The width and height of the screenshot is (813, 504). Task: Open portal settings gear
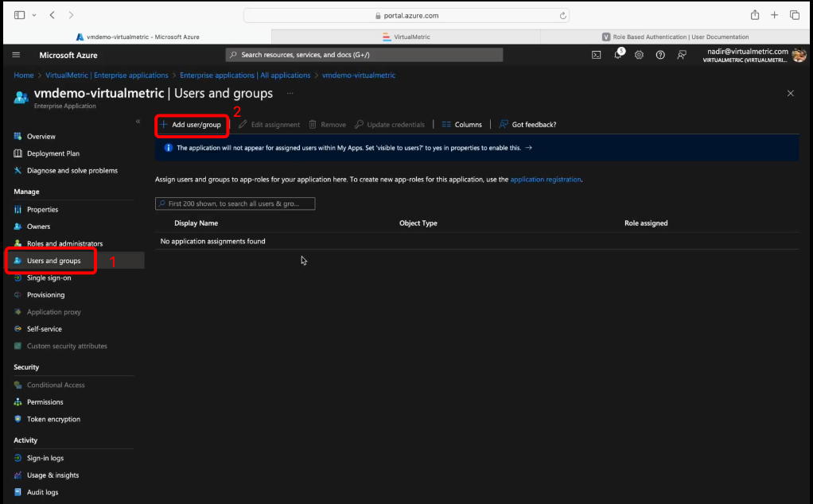tap(640, 55)
